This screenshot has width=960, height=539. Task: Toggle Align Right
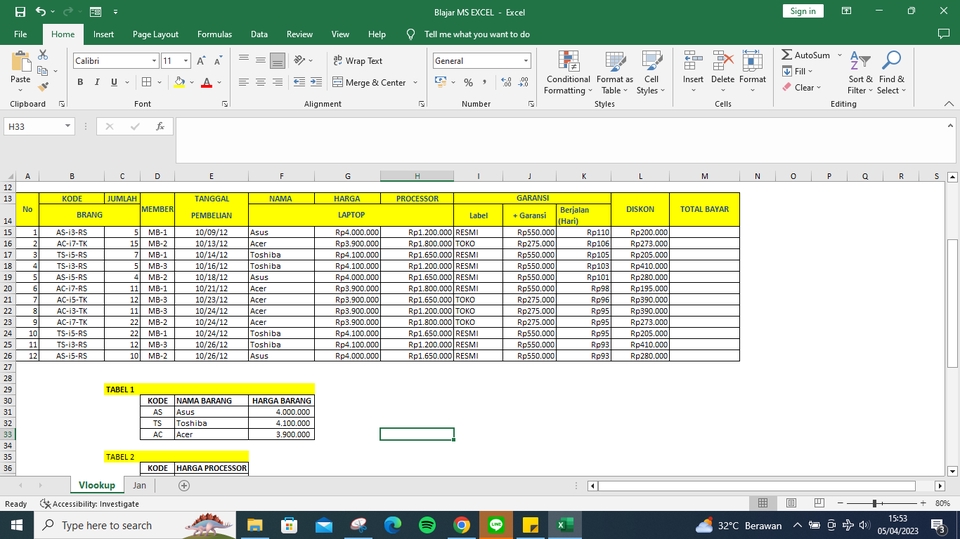277,82
